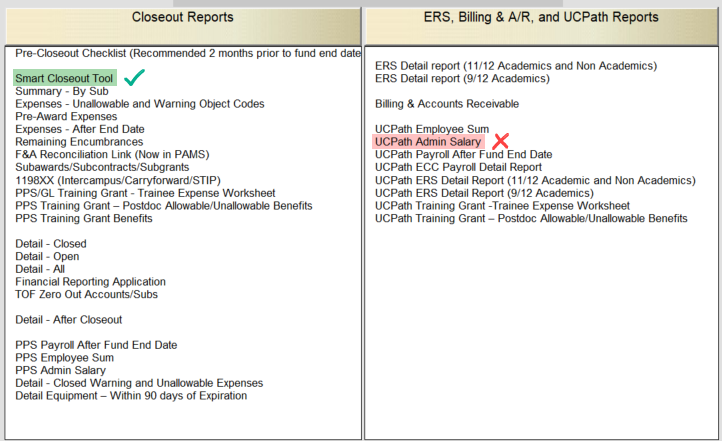Open PPS Training Grant – Postdoc Allowable/Unallowable Benefits
722x441 pixels.
point(163,206)
